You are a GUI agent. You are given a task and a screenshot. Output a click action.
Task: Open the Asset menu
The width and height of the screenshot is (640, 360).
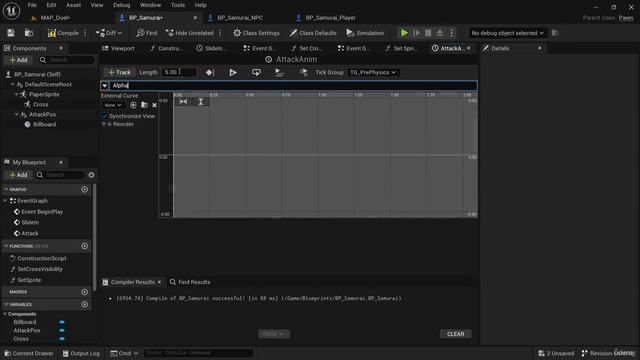click(x=73, y=5)
